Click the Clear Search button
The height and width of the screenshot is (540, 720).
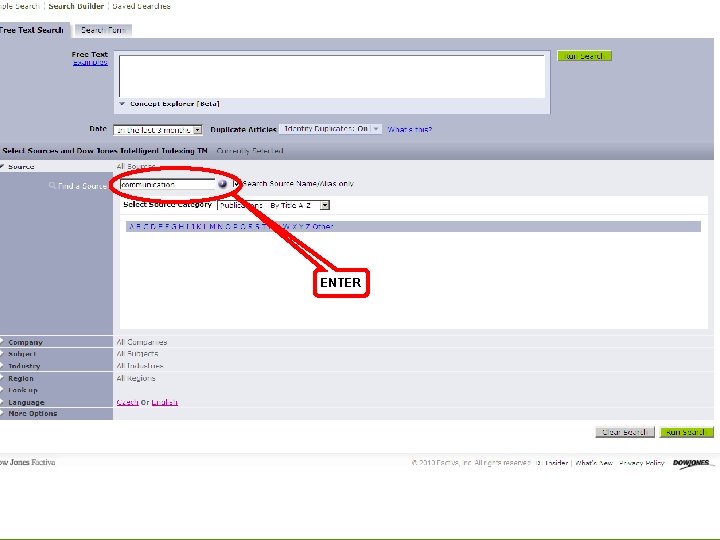coord(624,432)
